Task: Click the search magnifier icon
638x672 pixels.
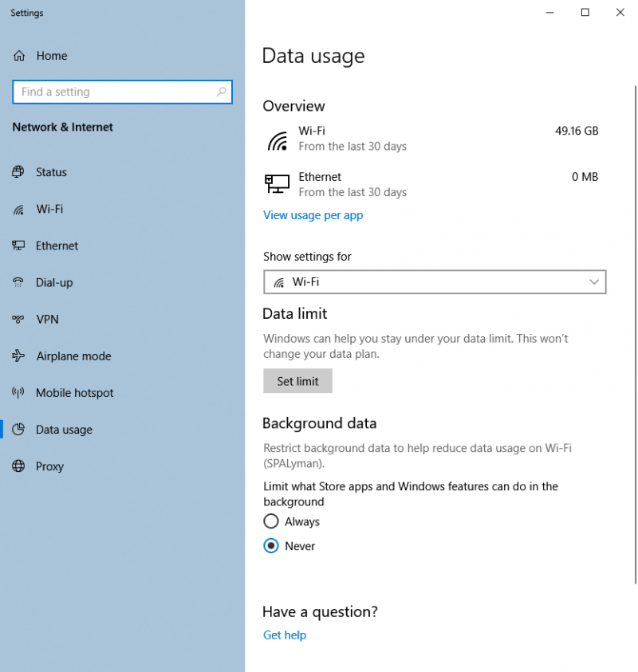Action: (221, 92)
